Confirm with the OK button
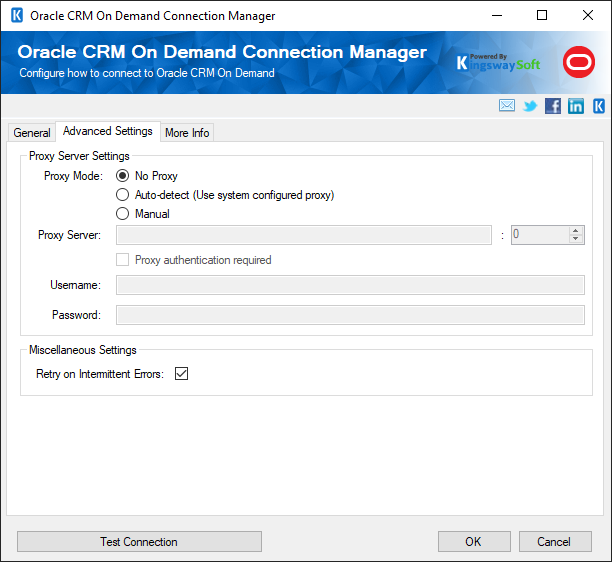This screenshot has height=562, width=612. coord(474,541)
